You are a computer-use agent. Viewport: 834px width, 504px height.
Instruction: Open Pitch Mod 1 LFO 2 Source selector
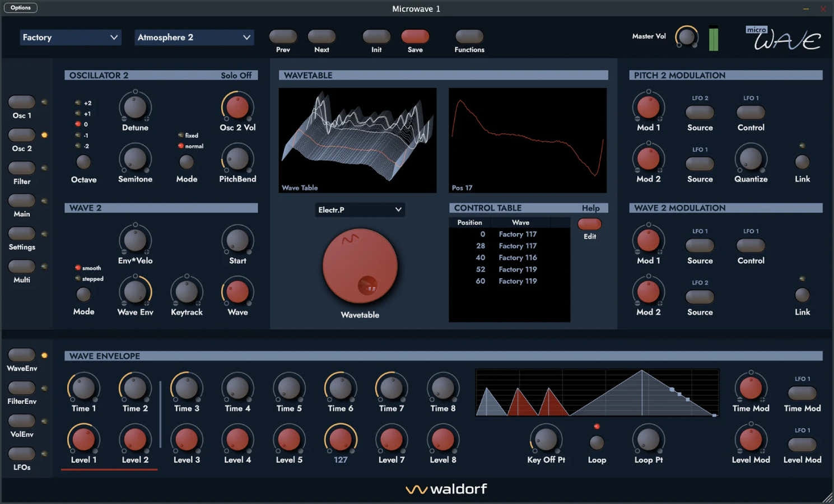pos(700,112)
